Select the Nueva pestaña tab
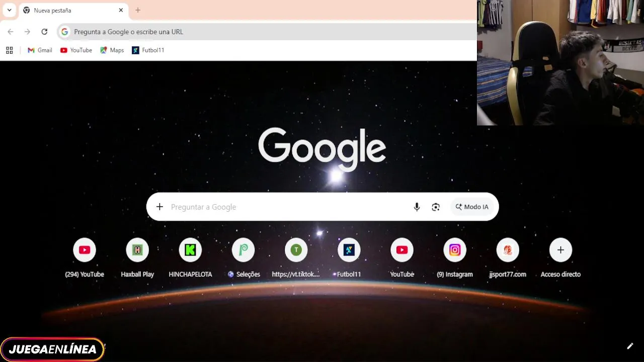This screenshot has height=362, width=644. click(73, 10)
